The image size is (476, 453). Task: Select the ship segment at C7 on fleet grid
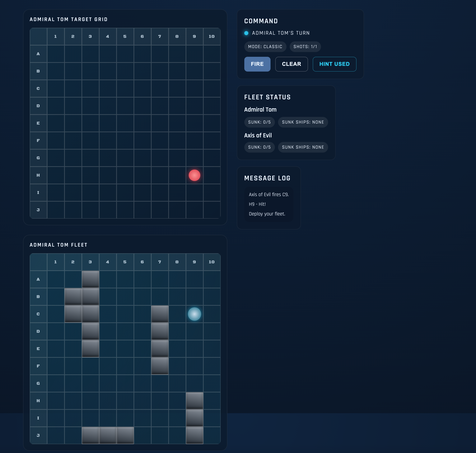(x=160, y=314)
